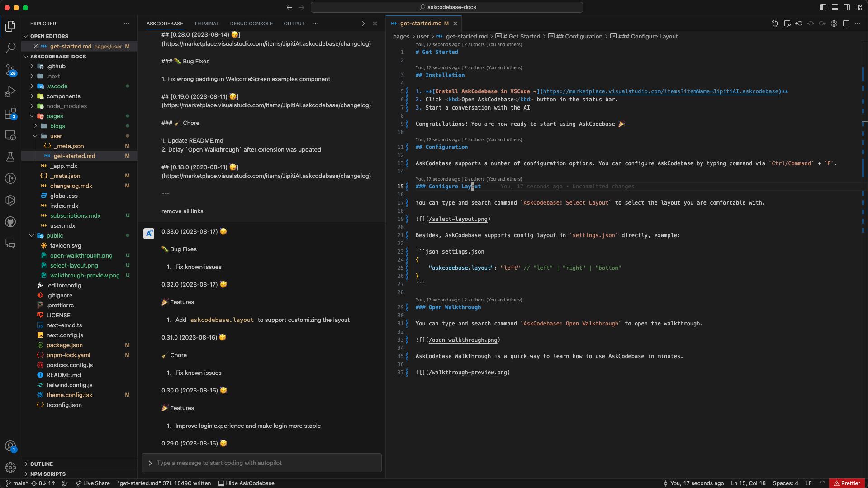Viewport: 868px width, 488px height.
Task: Go back with the navigation arrow
Action: pyautogui.click(x=289, y=7)
